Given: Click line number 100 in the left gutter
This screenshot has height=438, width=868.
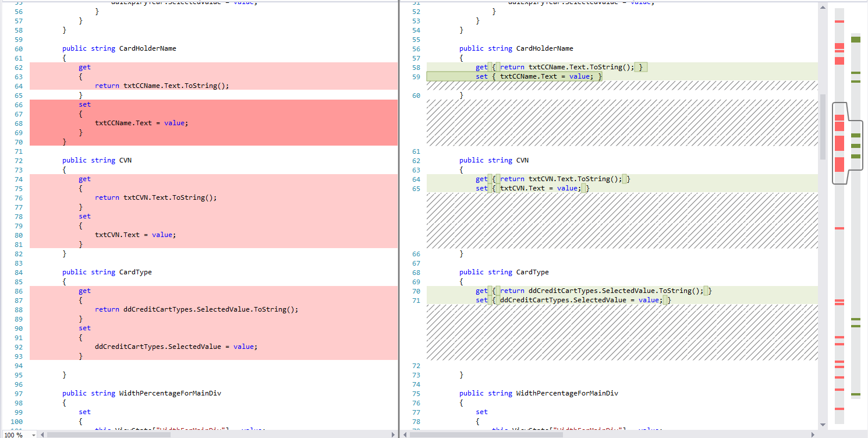Looking at the screenshot, I should coord(17,421).
